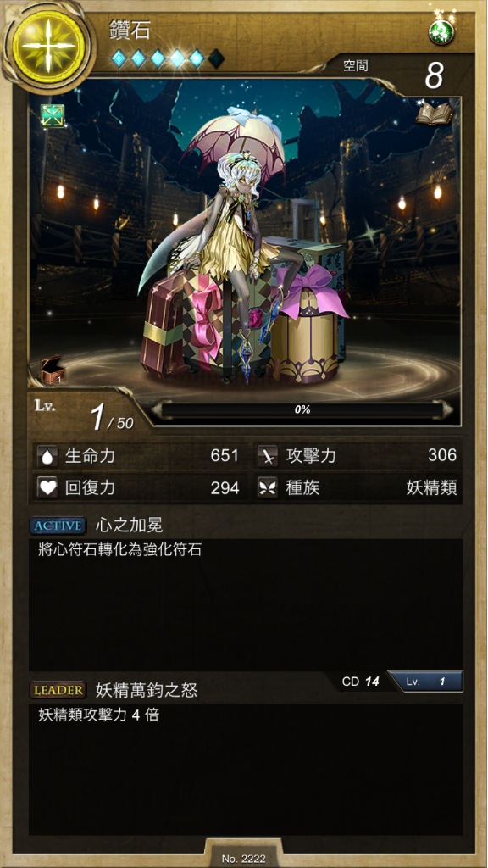Tap the green gem icon at top right
The height and width of the screenshot is (868, 488).
point(441,33)
